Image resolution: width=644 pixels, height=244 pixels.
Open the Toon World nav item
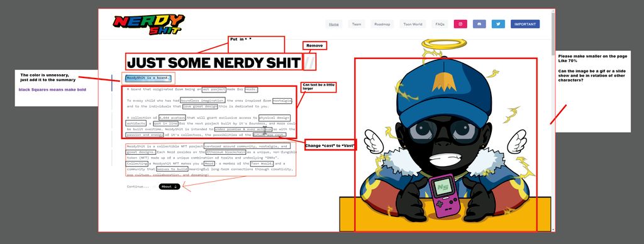click(x=413, y=25)
